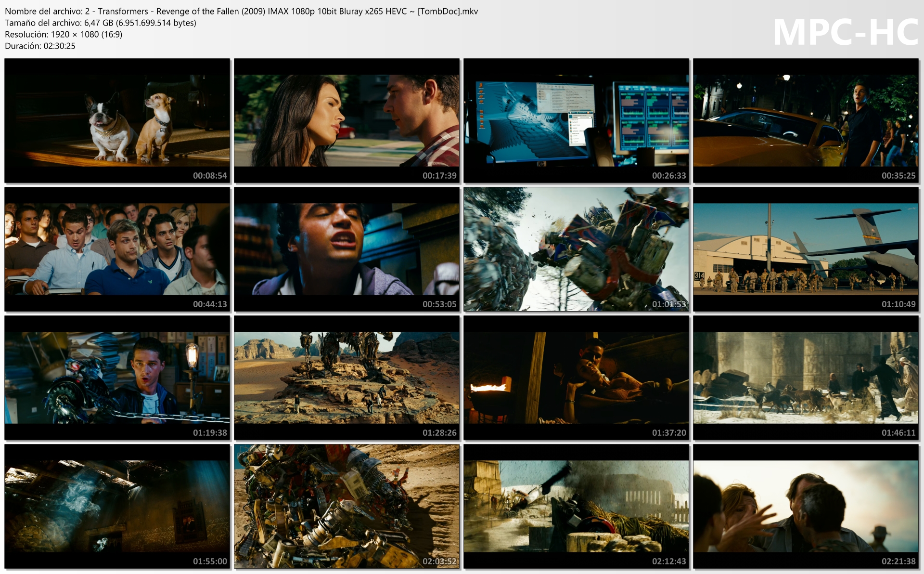Select the smoky interior frame at 01:55:00
The height and width of the screenshot is (574, 924).
pos(117,506)
